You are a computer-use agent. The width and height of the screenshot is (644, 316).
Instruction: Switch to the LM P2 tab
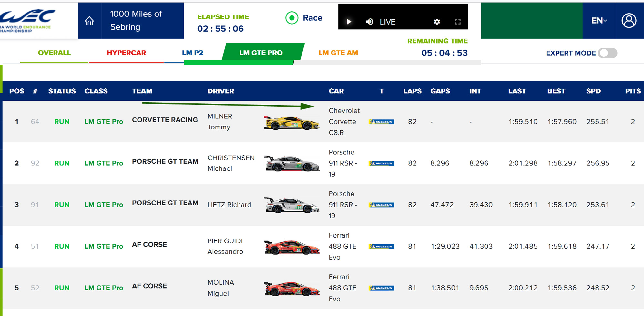[193, 53]
